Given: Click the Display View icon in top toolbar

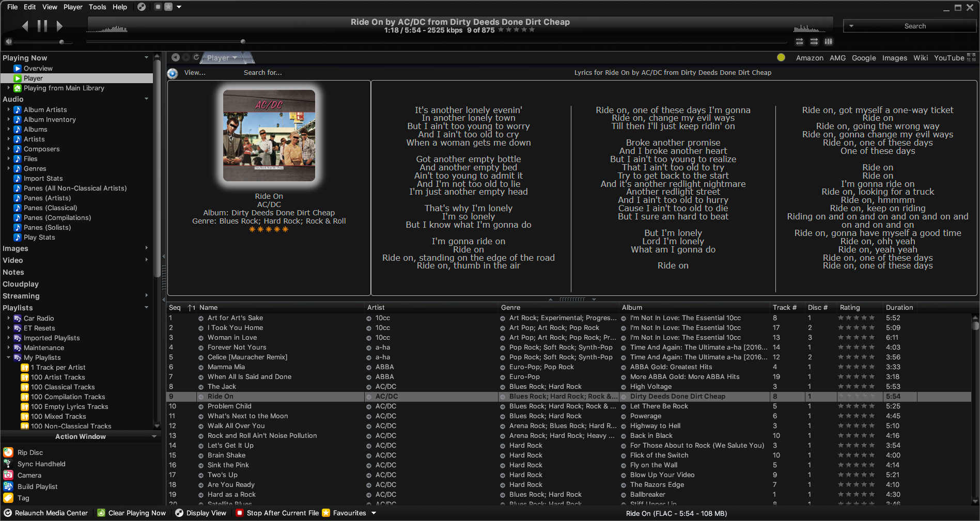Looking at the screenshot, I should [x=141, y=7].
